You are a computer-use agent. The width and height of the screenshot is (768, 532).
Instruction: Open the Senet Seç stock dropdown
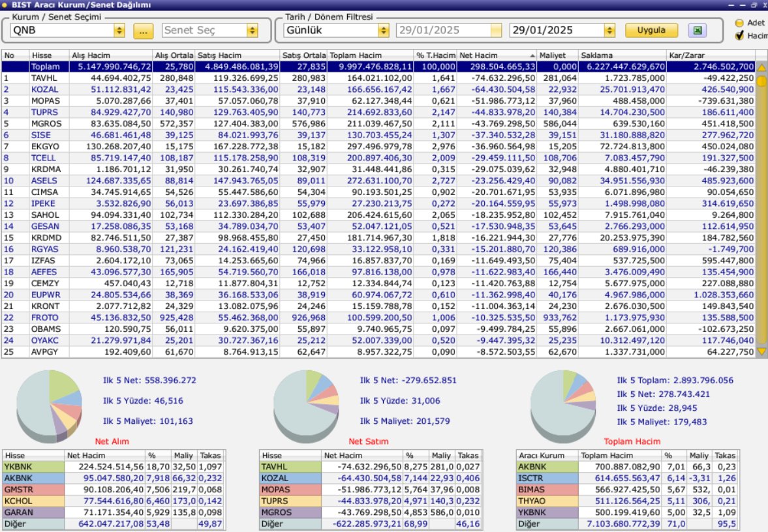click(253, 31)
